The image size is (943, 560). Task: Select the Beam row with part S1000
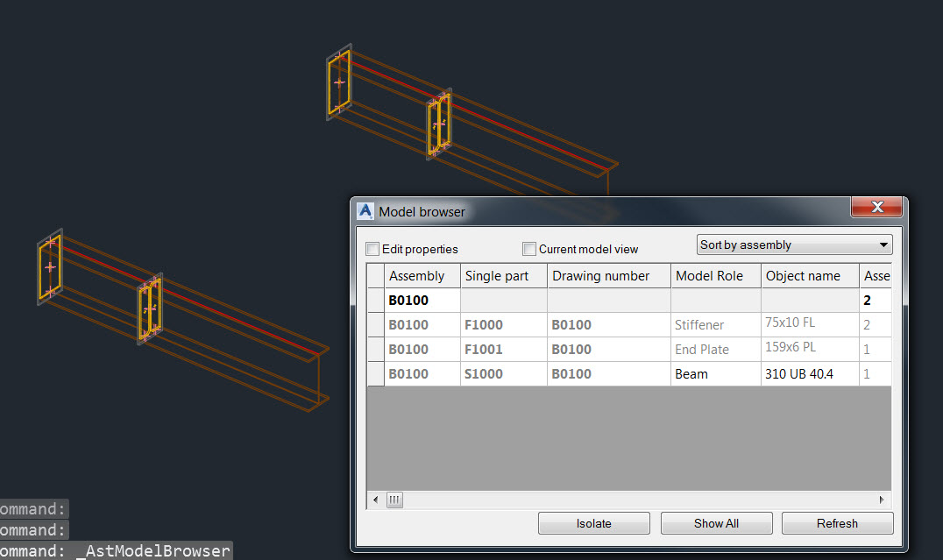(x=417, y=374)
